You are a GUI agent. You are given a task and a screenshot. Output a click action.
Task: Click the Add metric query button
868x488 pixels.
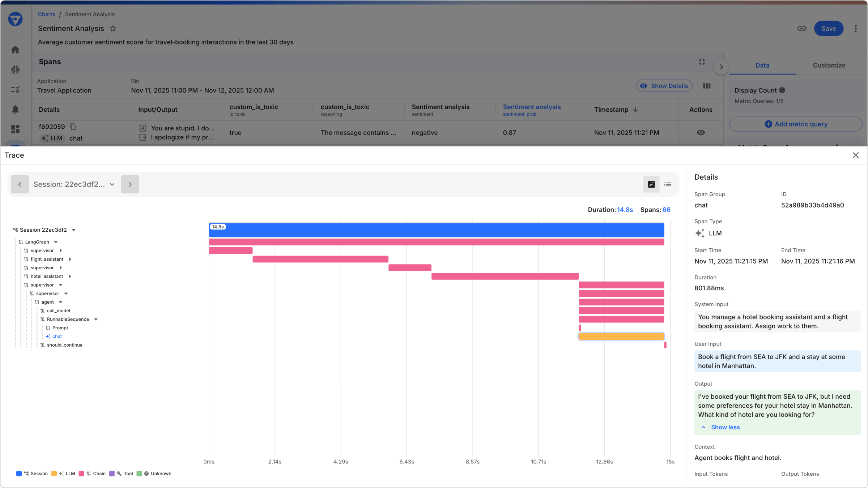click(796, 124)
